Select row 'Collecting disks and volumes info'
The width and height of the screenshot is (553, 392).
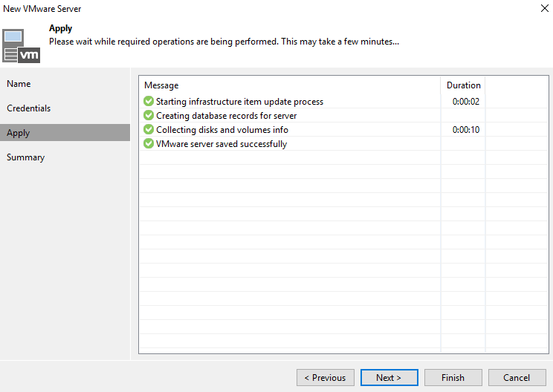click(x=344, y=130)
